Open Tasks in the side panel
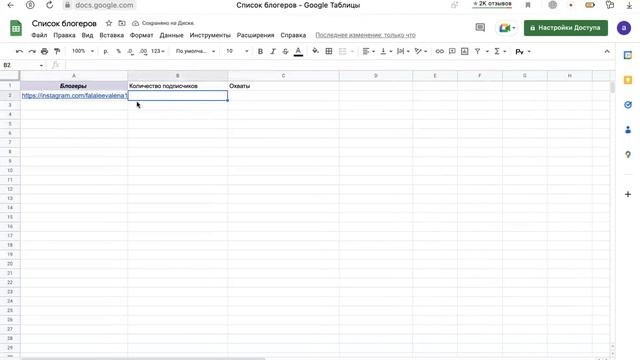640x360 pixels. [628, 105]
